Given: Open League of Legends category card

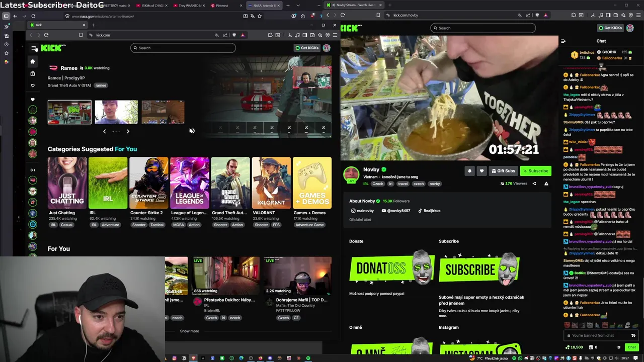Looking at the screenshot, I should click(190, 183).
